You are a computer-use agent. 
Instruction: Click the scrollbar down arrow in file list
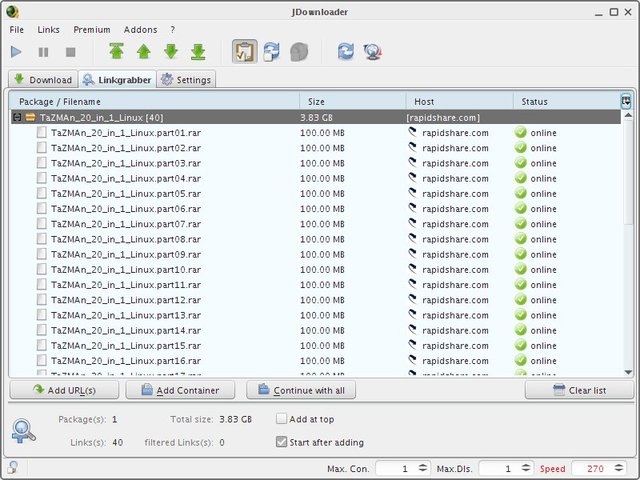[x=628, y=372]
